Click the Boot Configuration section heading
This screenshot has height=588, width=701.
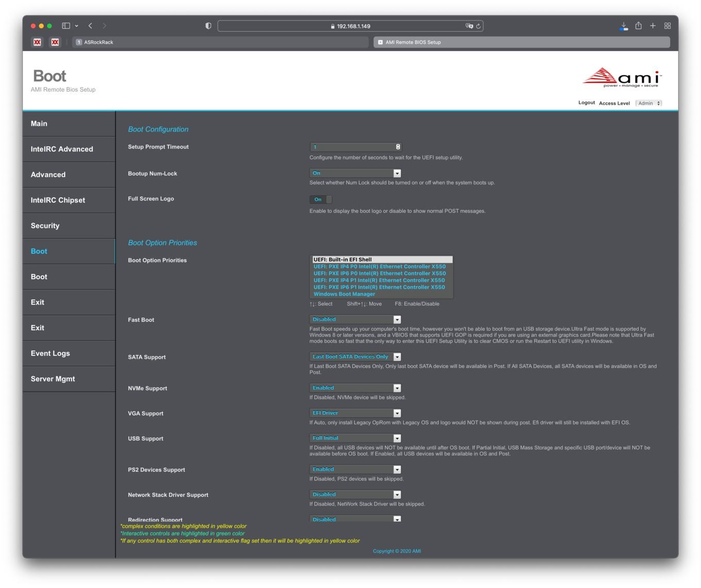(158, 129)
